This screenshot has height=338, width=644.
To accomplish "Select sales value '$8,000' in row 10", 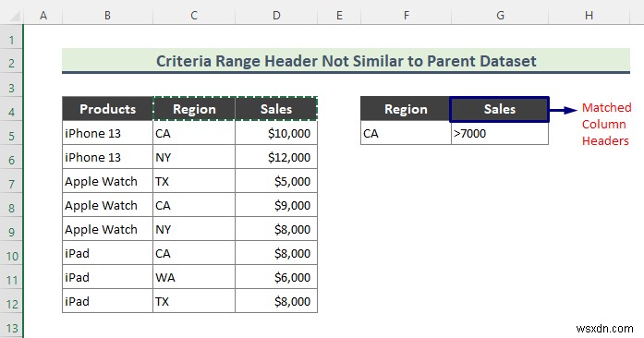I will click(276, 253).
